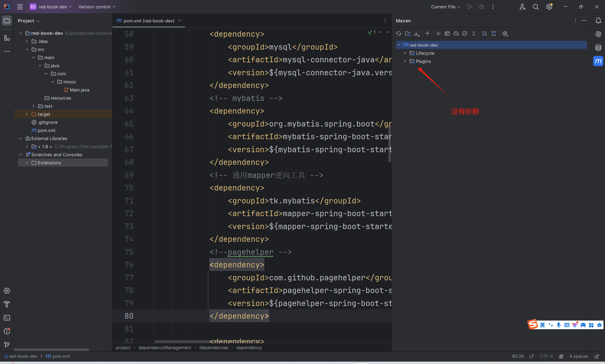Select .gitignore file in project tree
Image resolution: width=605 pixels, height=364 pixels.
(x=45, y=122)
